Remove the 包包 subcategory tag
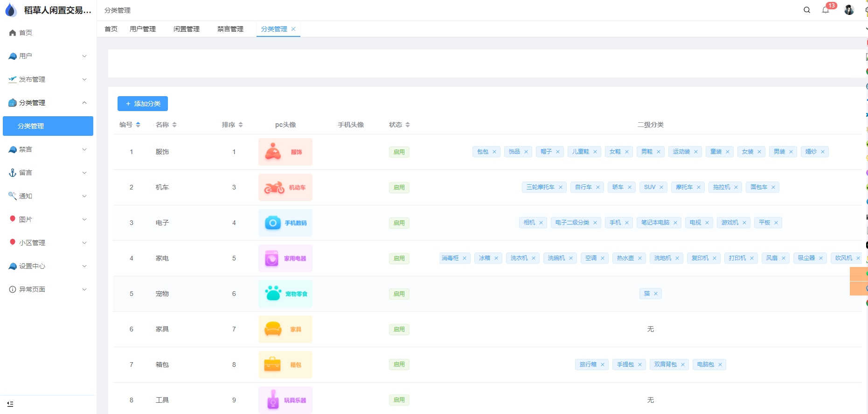Screen dimensions: 868x414 (x=494, y=152)
